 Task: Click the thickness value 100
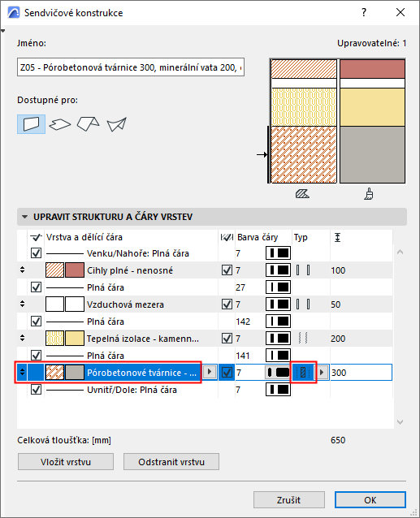338,270
